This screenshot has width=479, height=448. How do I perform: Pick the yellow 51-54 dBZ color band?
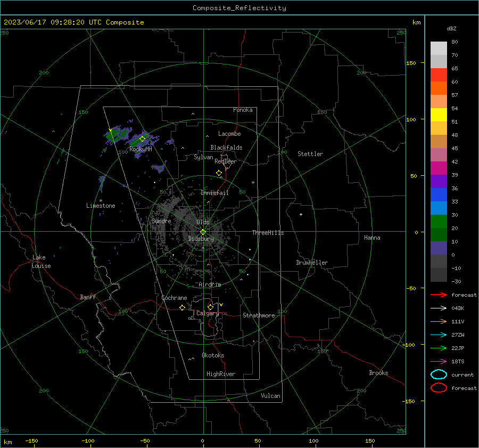click(x=439, y=115)
